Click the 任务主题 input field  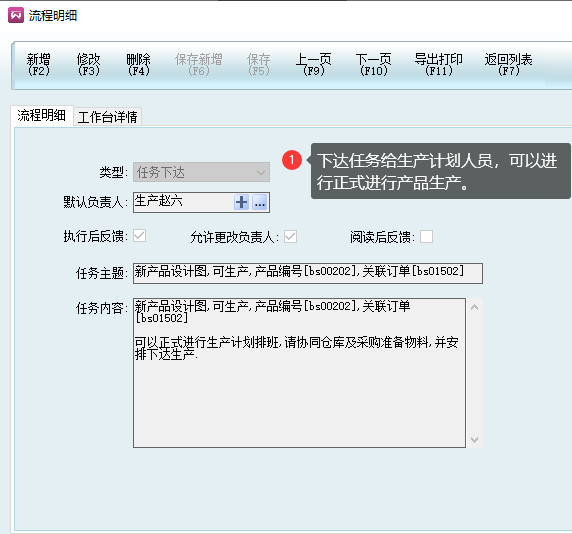(x=308, y=273)
